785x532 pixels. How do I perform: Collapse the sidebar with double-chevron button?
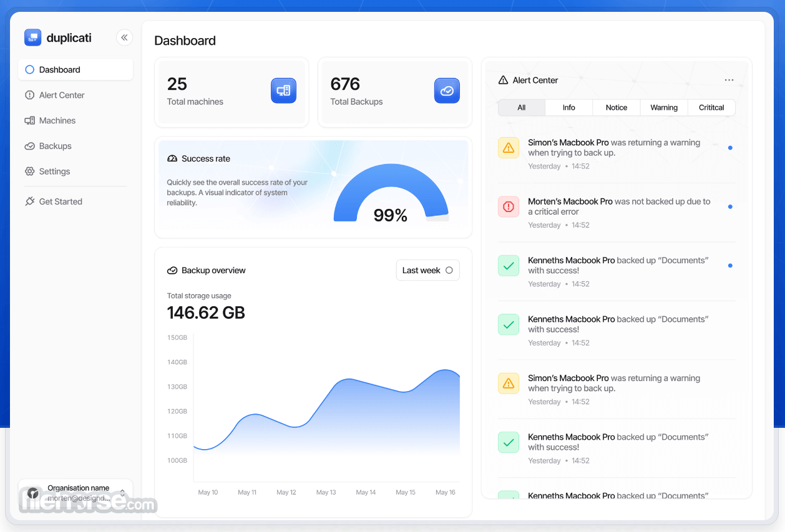tap(124, 37)
